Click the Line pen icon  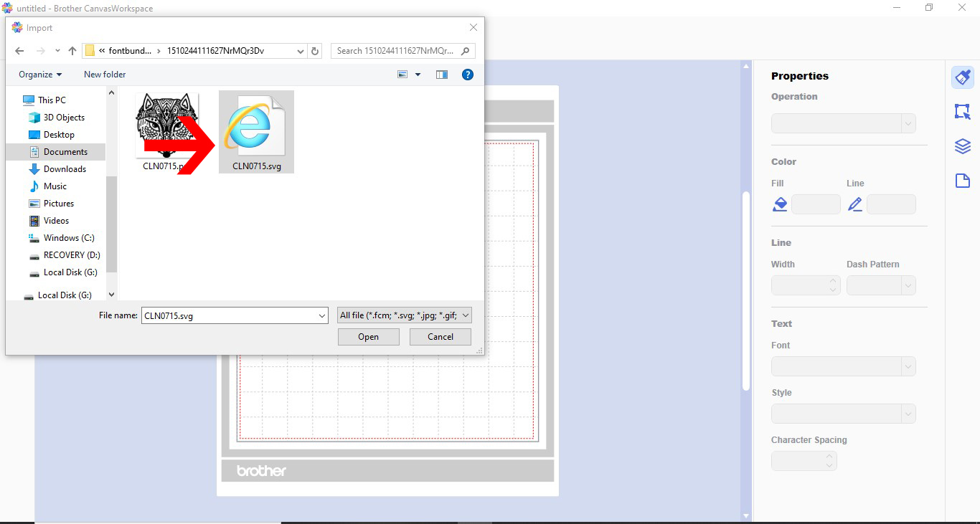(x=854, y=204)
